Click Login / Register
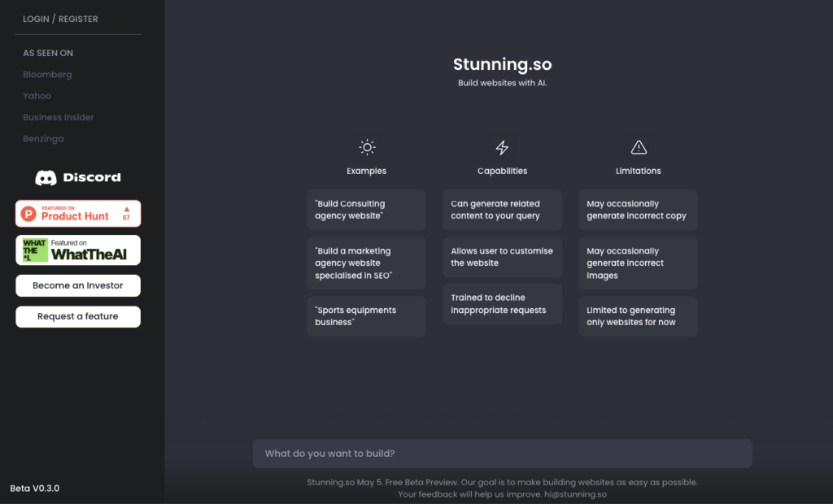833x504 pixels. pyautogui.click(x=60, y=20)
